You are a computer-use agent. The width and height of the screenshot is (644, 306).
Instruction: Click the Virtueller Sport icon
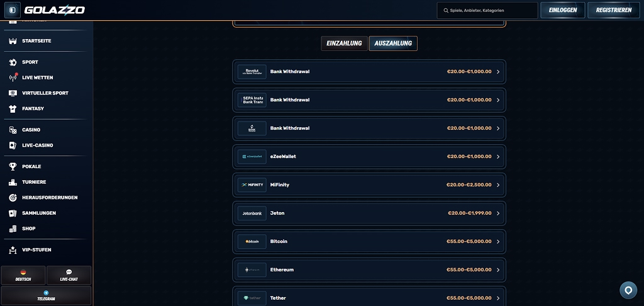[13, 93]
